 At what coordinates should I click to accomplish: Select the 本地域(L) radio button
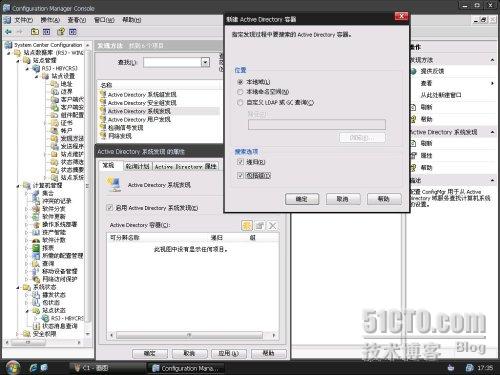240,82
